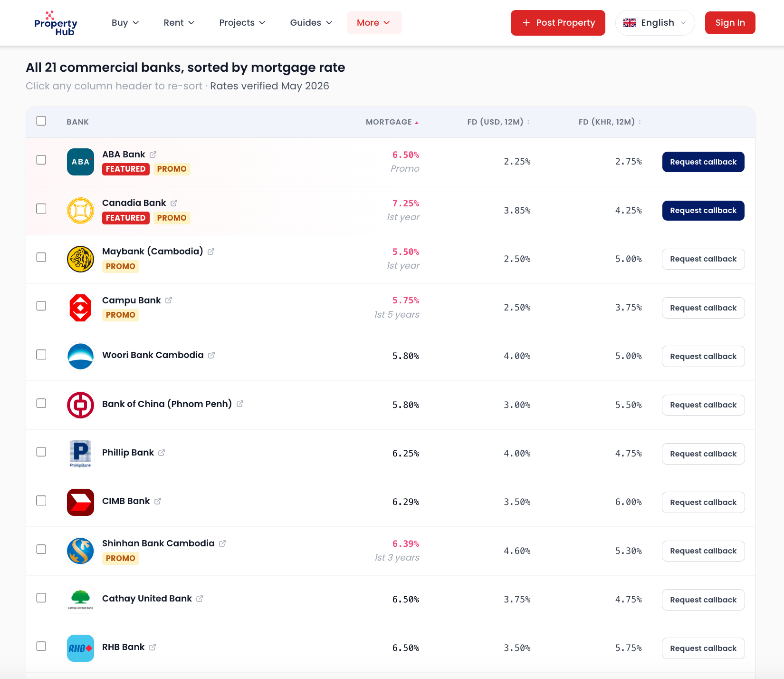Request callback from RHB Bank
The height and width of the screenshot is (679, 784).
click(703, 648)
